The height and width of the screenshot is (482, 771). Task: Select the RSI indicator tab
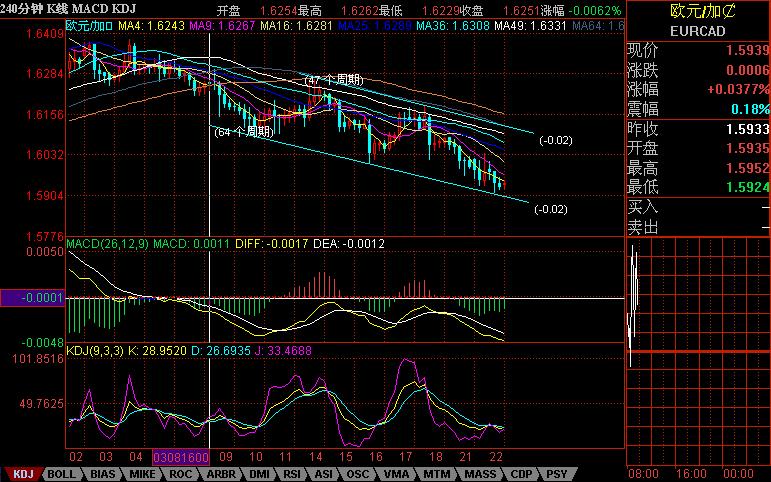click(292, 474)
